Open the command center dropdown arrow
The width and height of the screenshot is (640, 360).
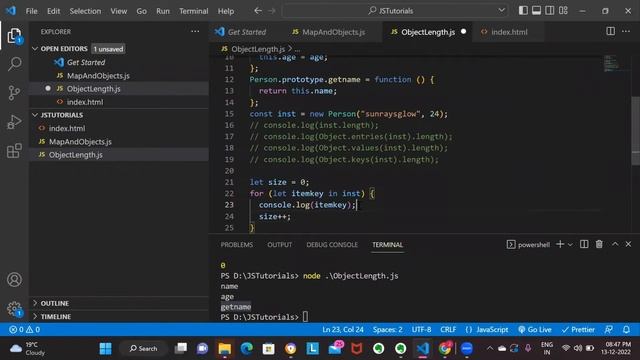coord(501,11)
